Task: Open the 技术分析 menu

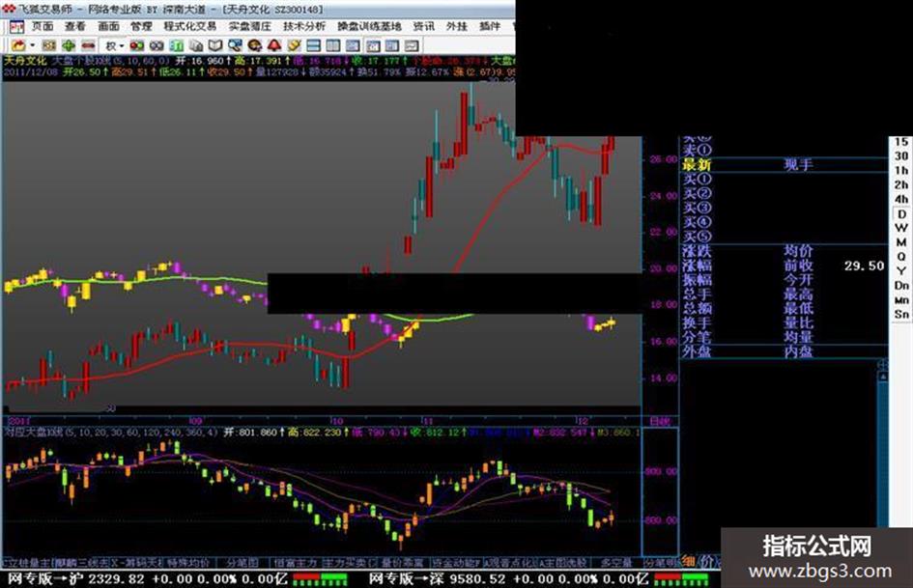Action: (304, 26)
